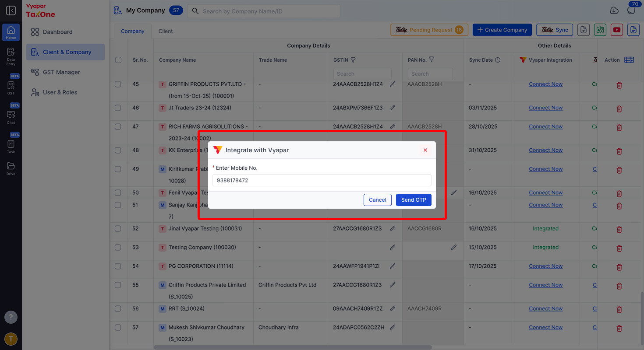
Task: Delete the Jinal Vyapar Testing row
Action: click(x=619, y=229)
